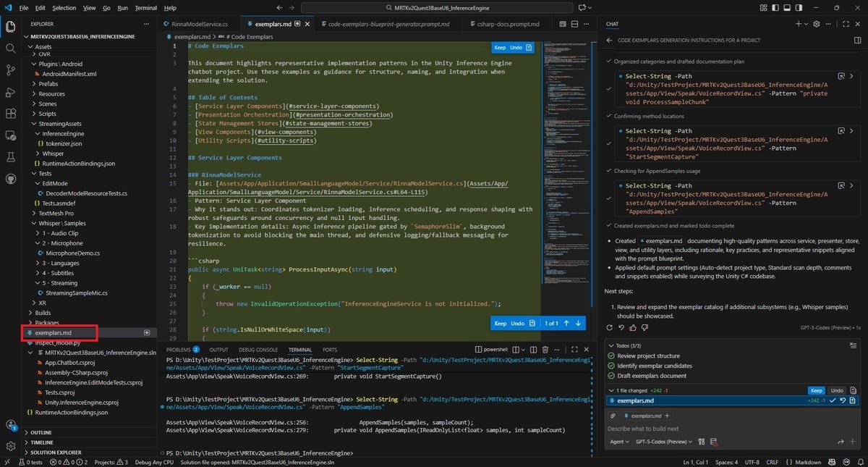Click the attach context paperclip icon
The image size is (868, 467).
coord(613,416)
